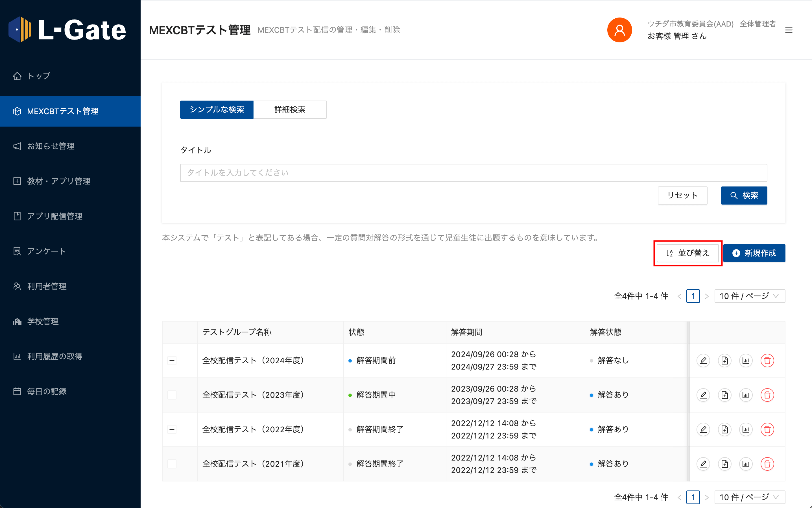Click the 解答期間中 status text
This screenshot has width=812, height=508.
coord(376,395)
